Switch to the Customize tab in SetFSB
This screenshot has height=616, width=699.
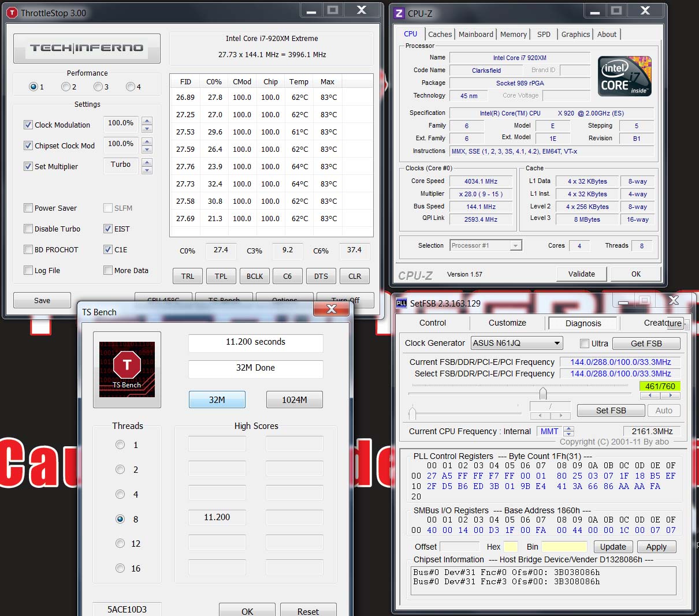(507, 323)
